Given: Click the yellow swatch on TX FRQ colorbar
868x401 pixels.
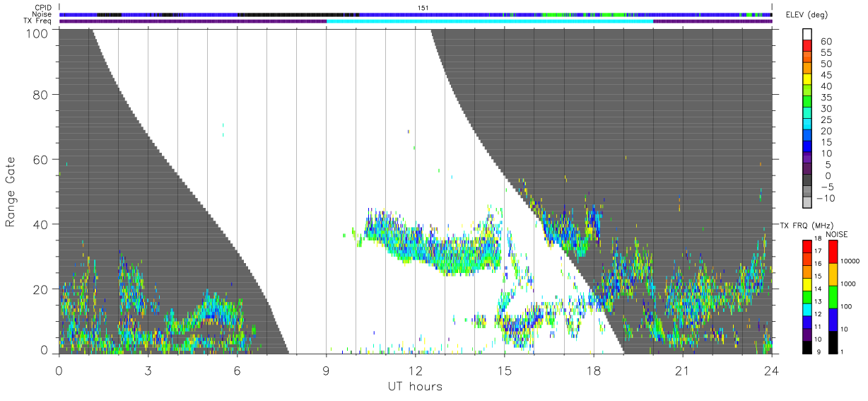Looking at the screenshot, I should pos(807,284).
